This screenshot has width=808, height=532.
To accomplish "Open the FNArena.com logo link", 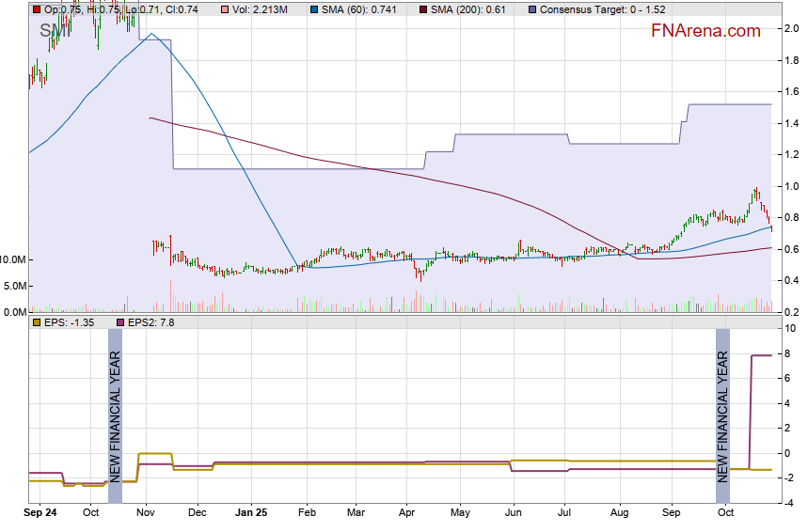I will 705,31.
